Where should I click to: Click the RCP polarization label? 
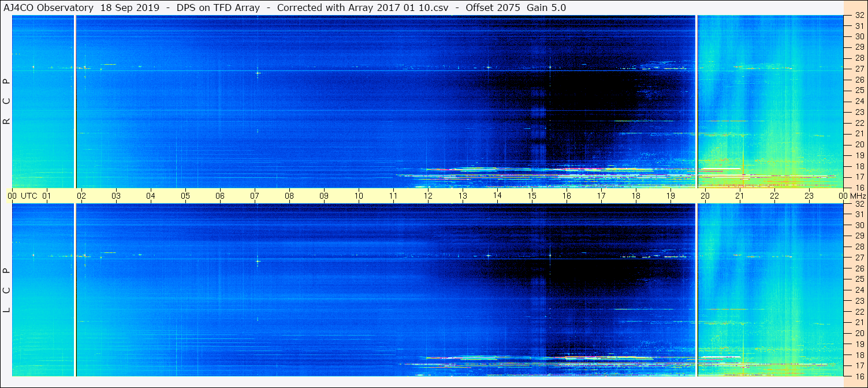pos(7,101)
